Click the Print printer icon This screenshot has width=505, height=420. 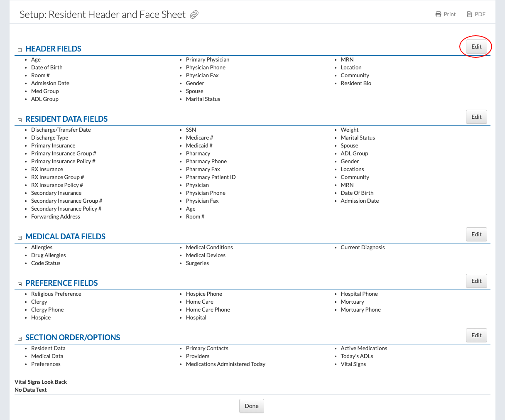click(x=438, y=15)
